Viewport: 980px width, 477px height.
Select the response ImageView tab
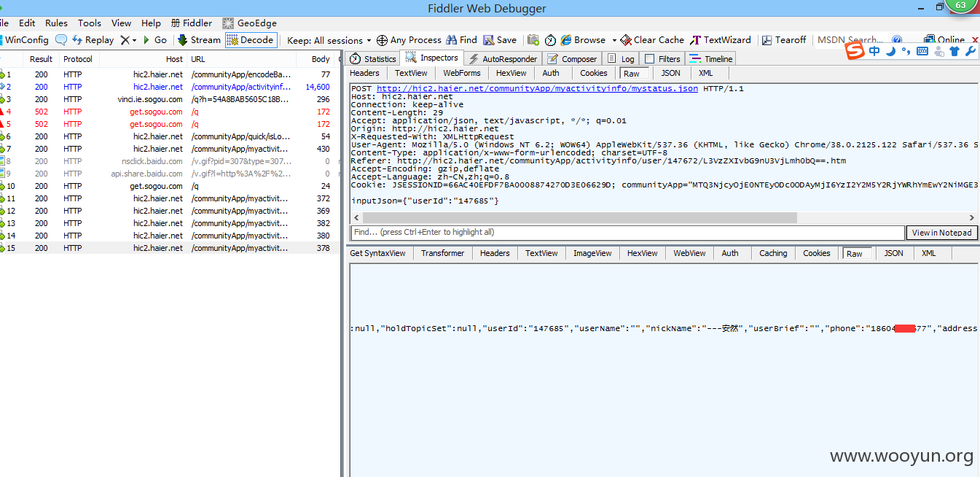[x=592, y=253]
